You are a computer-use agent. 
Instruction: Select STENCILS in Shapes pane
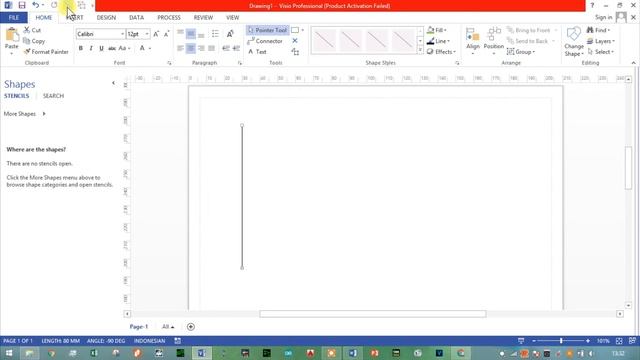pos(17,96)
